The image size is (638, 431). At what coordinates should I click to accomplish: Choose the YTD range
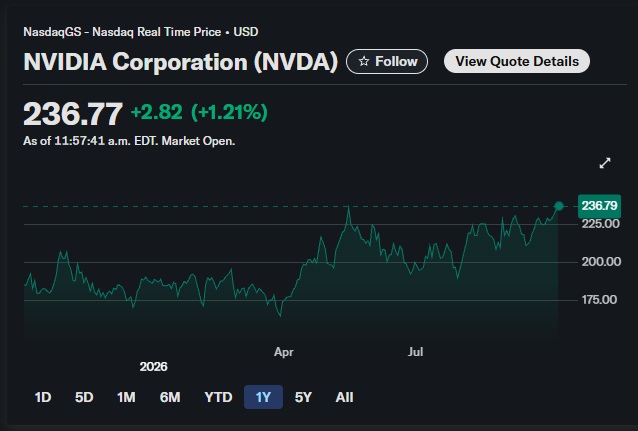pyautogui.click(x=218, y=397)
